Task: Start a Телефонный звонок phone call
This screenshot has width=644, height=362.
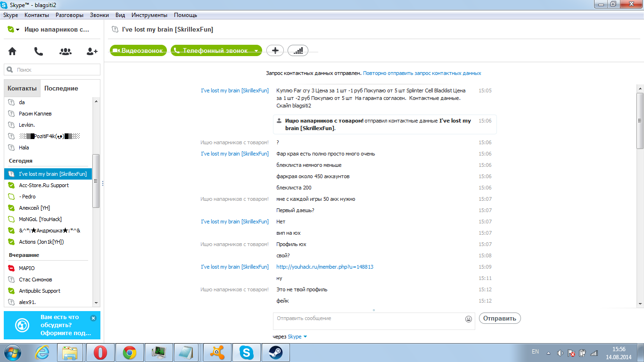Action: [211, 50]
